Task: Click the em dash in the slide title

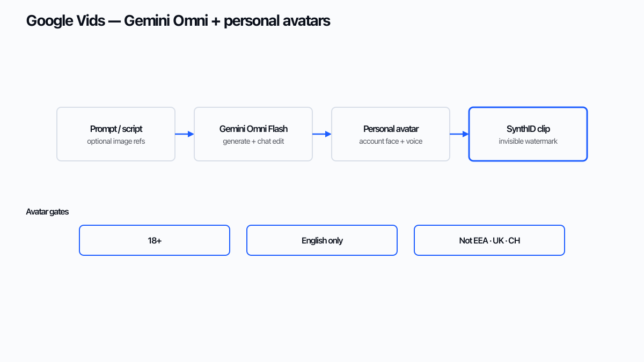Action: [115, 21]
